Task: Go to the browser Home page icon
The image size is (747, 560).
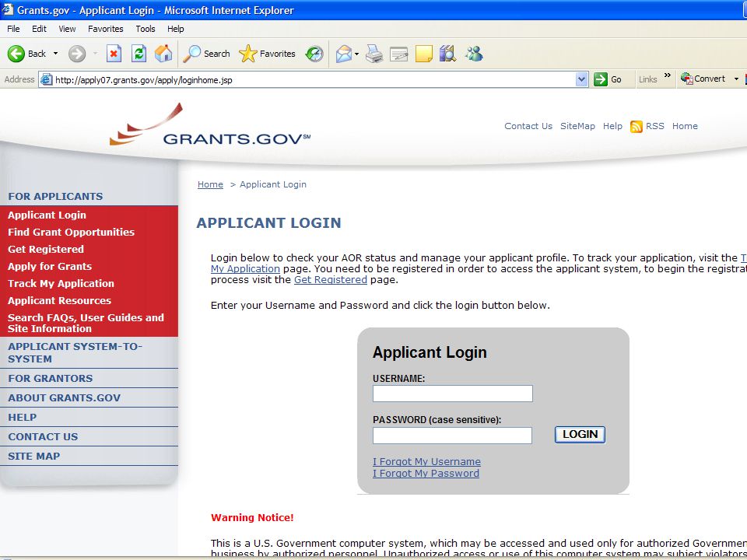Action: (163, 54)
